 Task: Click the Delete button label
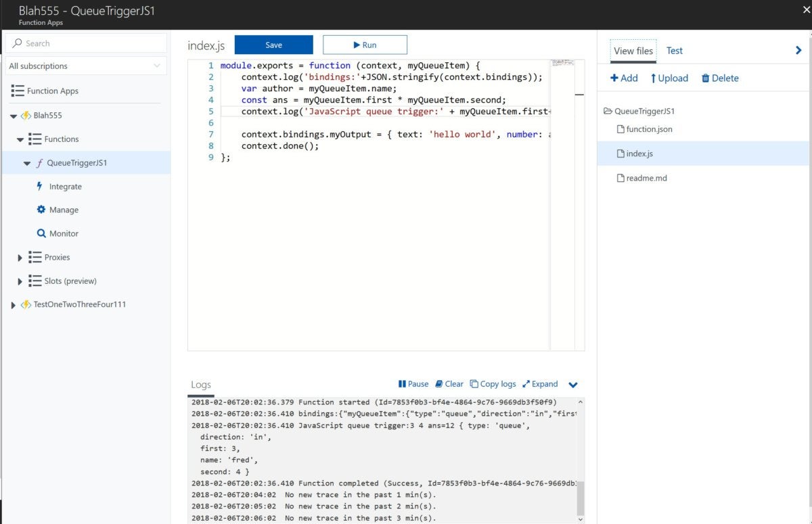pos(725,78)
